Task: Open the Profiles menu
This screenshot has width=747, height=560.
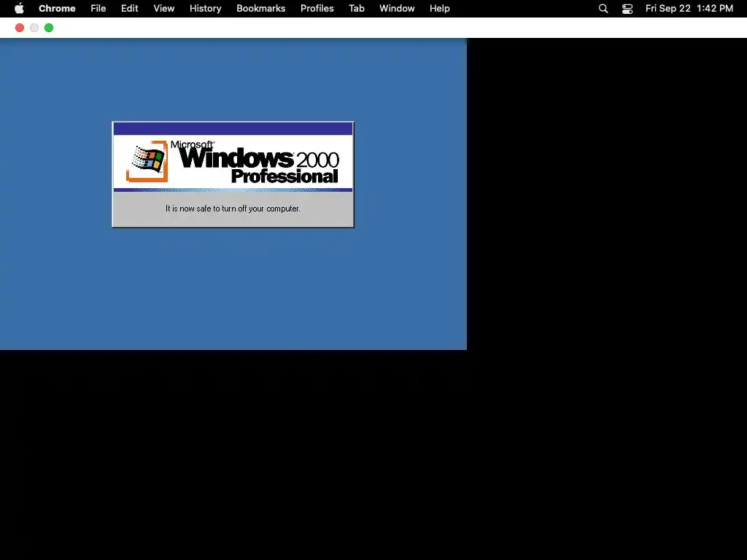Action: pos(317,9)
